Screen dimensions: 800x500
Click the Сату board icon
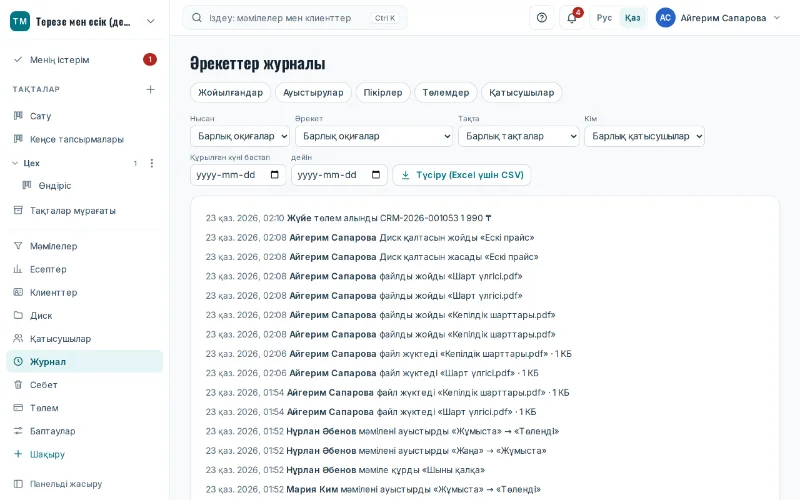18,116
